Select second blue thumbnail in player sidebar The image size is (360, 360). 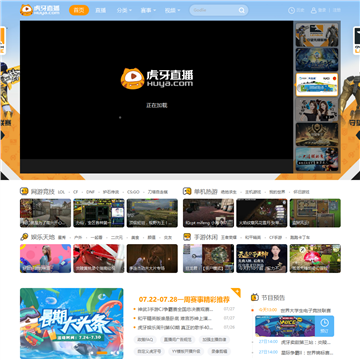point(317,60)
